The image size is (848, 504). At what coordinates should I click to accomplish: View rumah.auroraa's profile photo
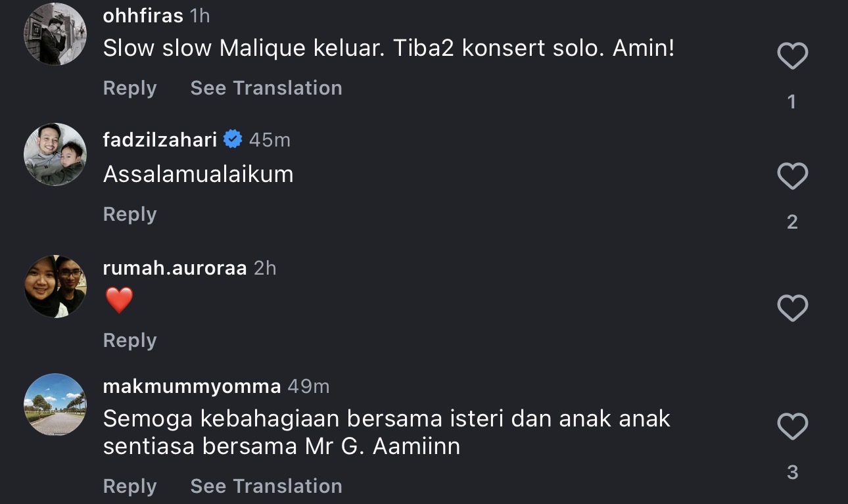pyautogui.click(x=55, y=286)
